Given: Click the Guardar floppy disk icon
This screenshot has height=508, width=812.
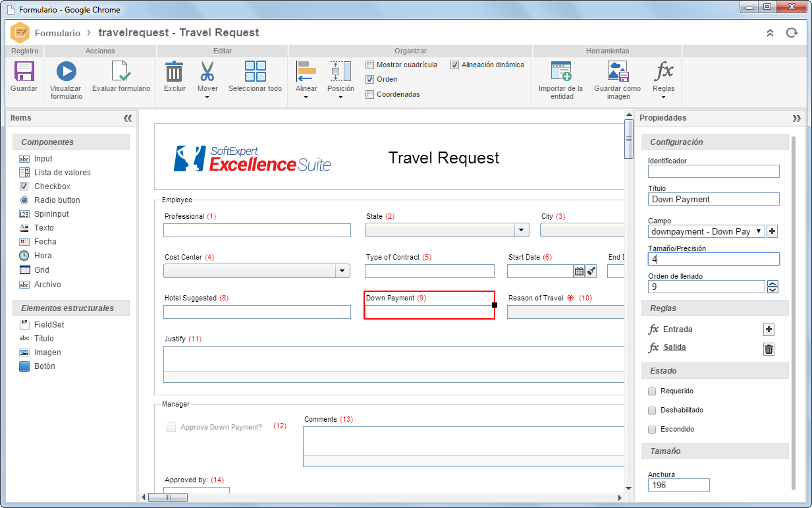Looking at the screenshot, I should (24, 71).
